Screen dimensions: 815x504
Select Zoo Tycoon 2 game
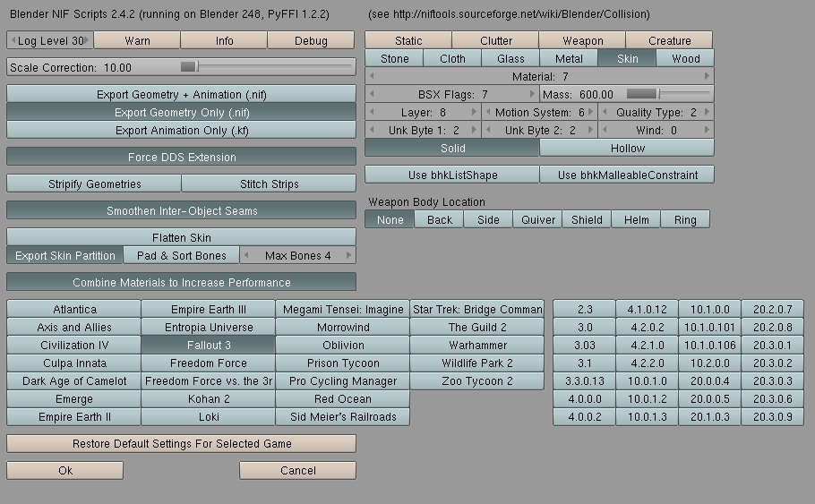click(476, 380)
